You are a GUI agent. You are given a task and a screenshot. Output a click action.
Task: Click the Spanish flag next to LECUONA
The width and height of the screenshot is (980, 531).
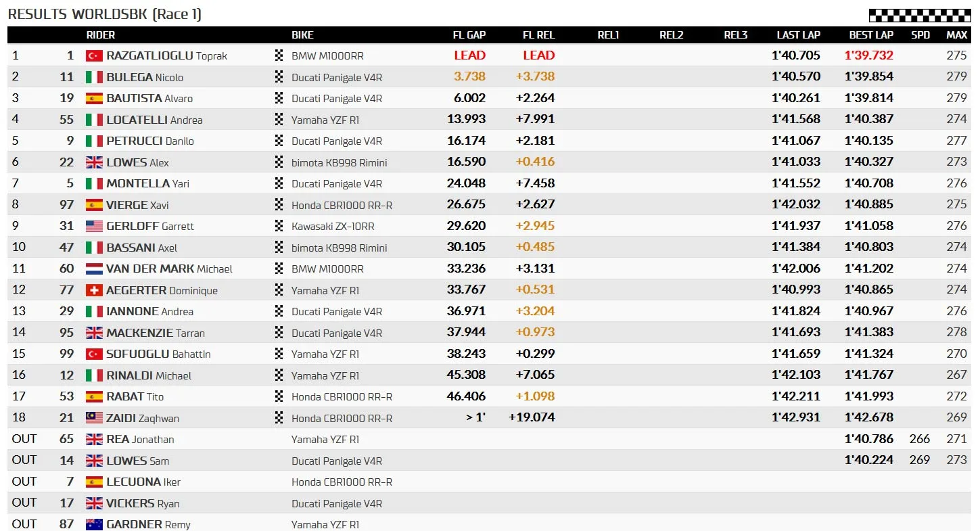point(94,482)
